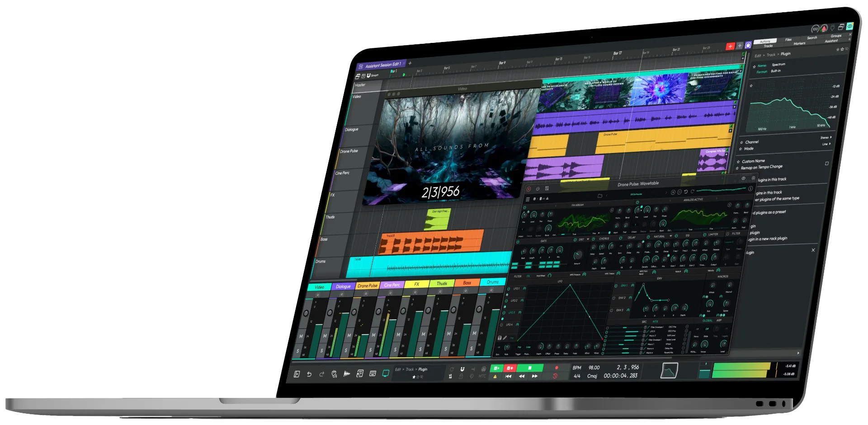Click the rewind transport button
Screen dimensions: 868x425
click(522, 376)
